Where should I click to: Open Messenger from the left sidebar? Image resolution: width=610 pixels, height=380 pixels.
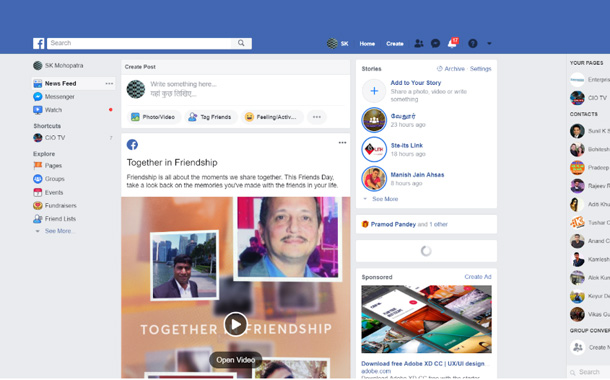tap(54, 96)
